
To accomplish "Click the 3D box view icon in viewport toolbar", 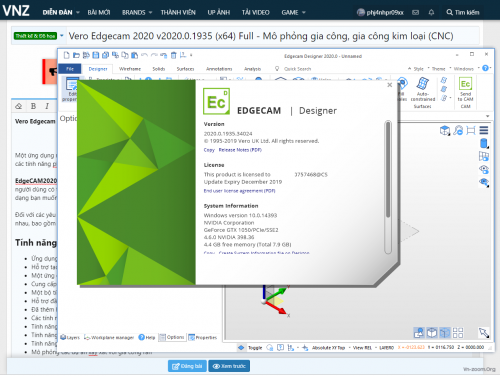I will coord(445,130).
